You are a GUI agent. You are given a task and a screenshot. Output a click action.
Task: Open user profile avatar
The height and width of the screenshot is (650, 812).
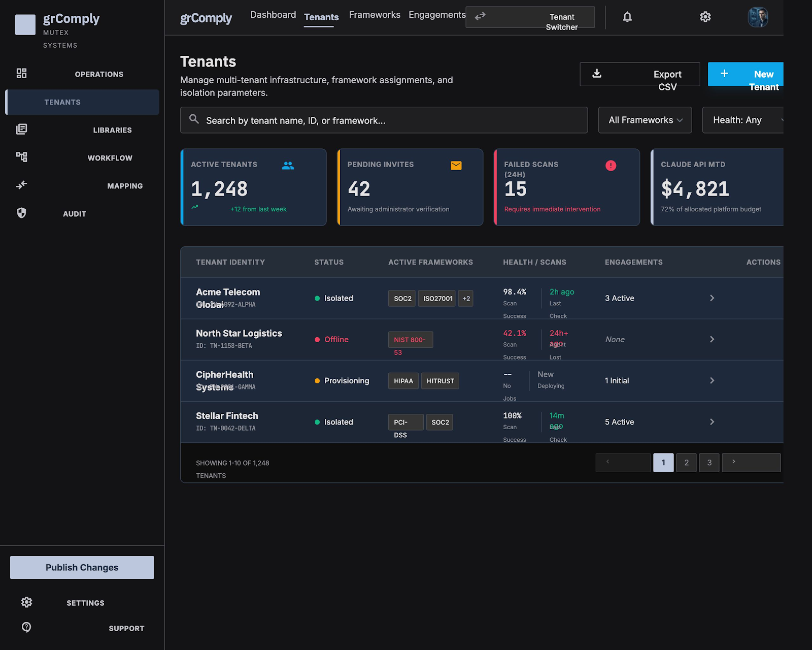(x=758, y=17)
